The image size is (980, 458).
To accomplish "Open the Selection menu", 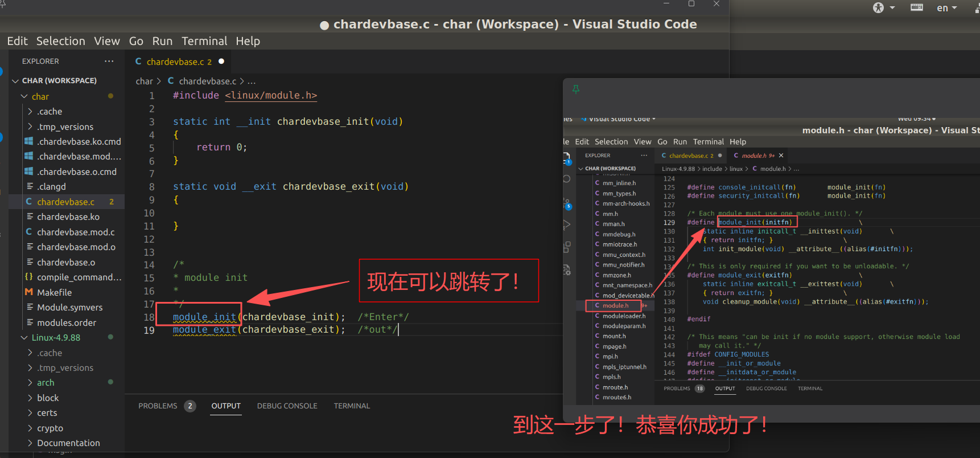I will tap(61, 41).
